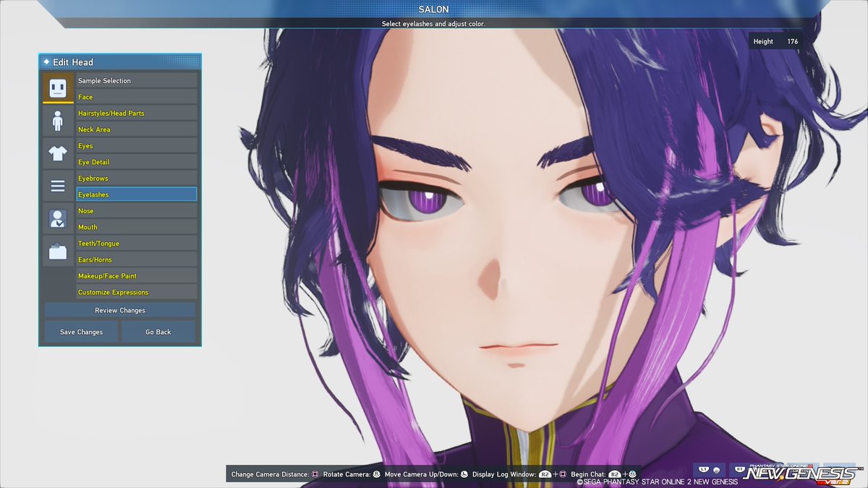Click the 'Select eyelashes and adjust color' instruction
The height and width of the screenshot is (488, 868).
pos(434,24)
